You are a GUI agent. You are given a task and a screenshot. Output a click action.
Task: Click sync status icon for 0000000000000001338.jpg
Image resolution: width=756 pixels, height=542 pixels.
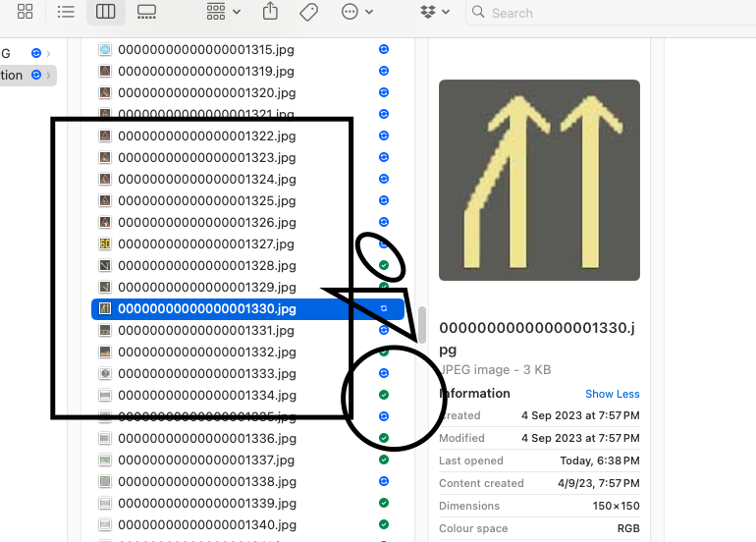pos(384,481)
